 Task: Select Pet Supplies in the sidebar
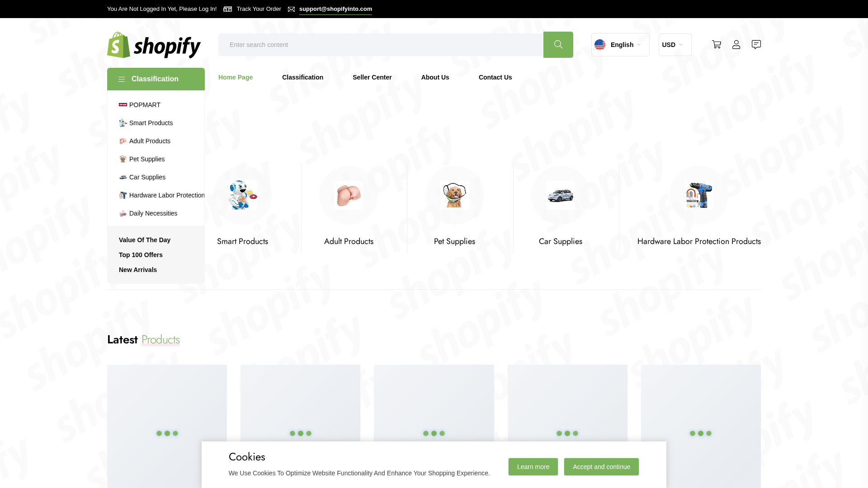(x=147, y=159)
